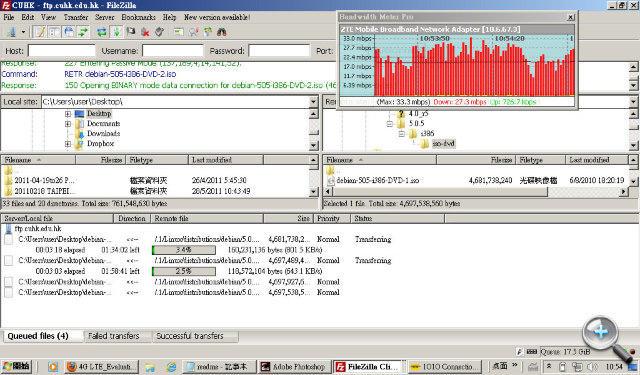Select the 4.0_r5 remote folder
Screen dimensions: 640x375
[x=418, y=113]
